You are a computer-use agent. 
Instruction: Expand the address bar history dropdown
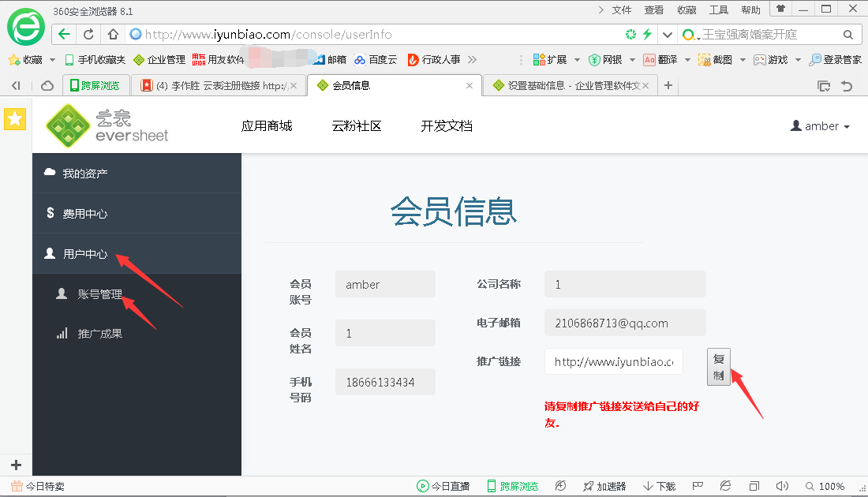pos(668,35)
